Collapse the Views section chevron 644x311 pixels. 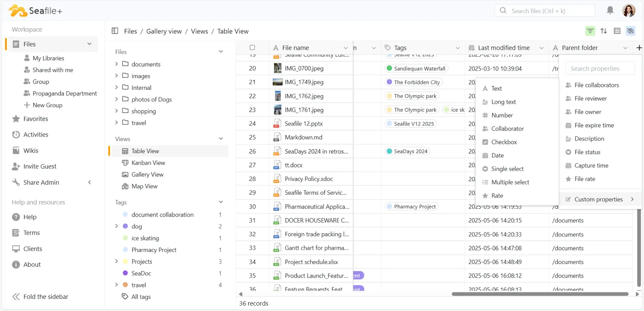point(221,139)
